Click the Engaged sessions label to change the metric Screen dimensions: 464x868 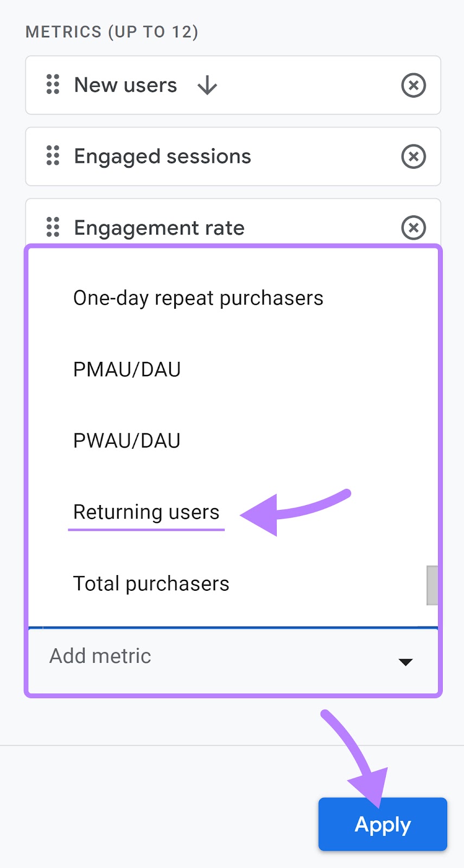[x=162, y=157]
